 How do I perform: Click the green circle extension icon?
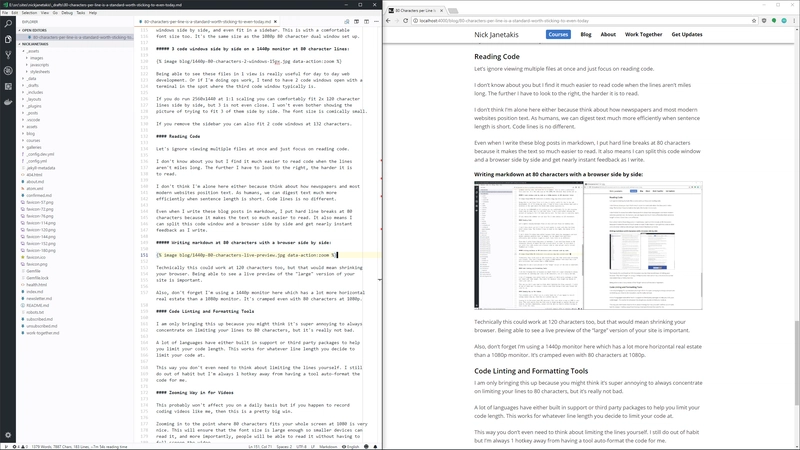[x=774, y=21]
